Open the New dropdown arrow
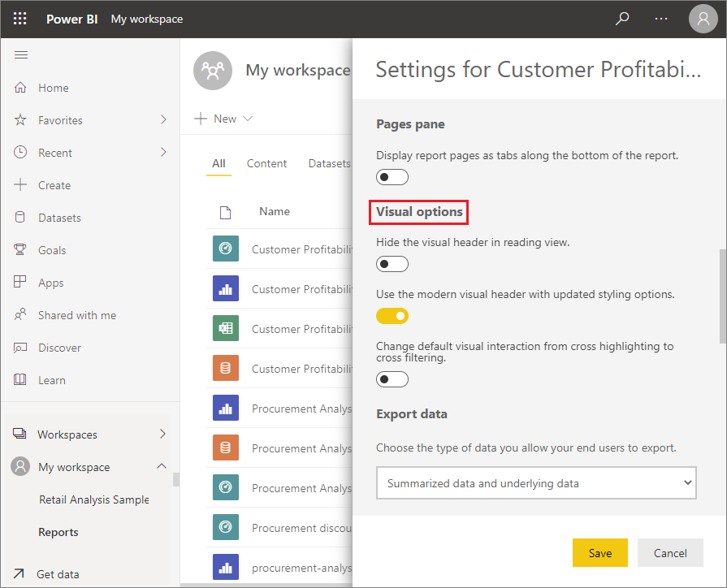This screenshot has height=588, width=727. click(x=248, y=119)
